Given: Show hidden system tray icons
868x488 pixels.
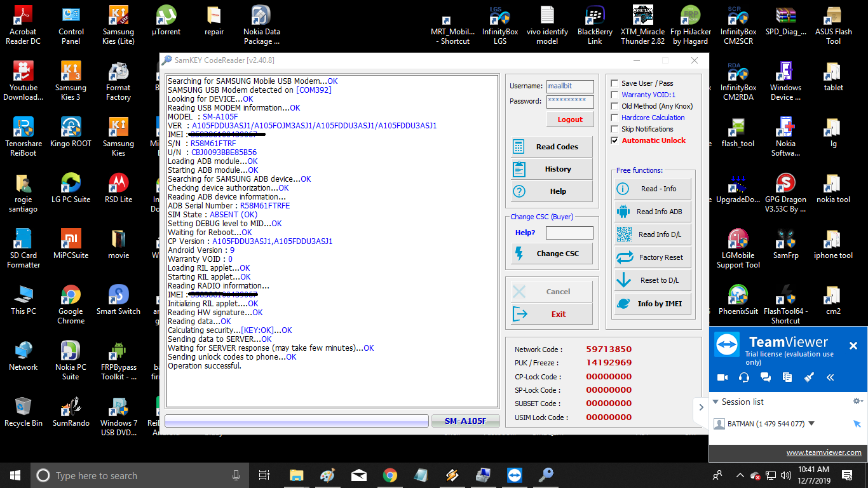Looking at the screenshot, I should coord(740,475).
